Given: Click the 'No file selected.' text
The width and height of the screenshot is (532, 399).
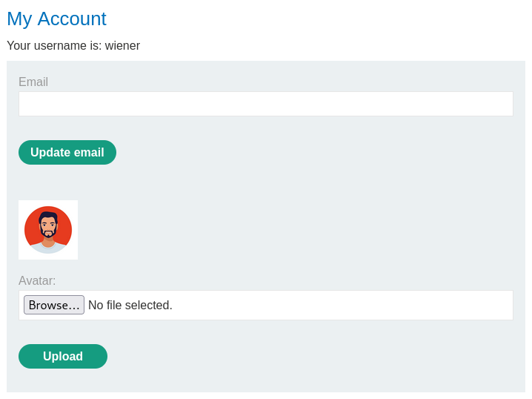Looking at the screenshot, I should click(x=130, y=305).
